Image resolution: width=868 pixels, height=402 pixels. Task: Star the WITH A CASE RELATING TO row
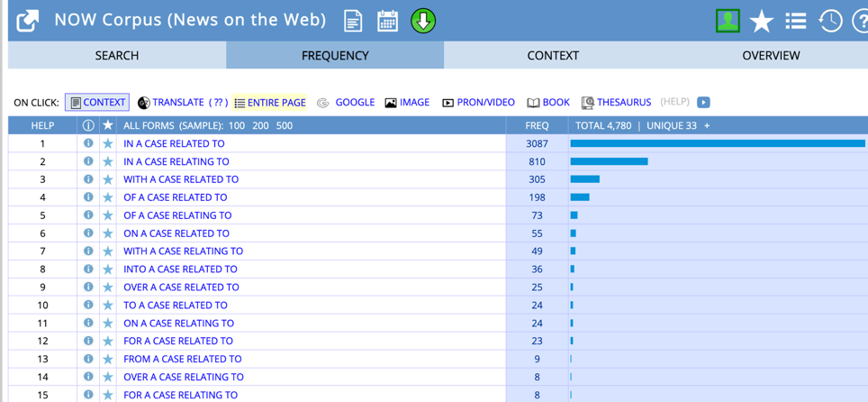[107, 251]
